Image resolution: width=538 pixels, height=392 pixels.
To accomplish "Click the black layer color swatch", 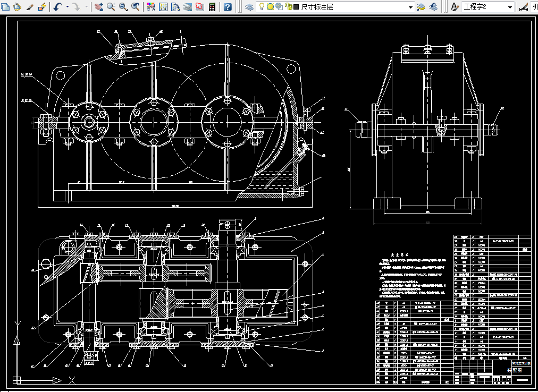I will click(296, 7).
